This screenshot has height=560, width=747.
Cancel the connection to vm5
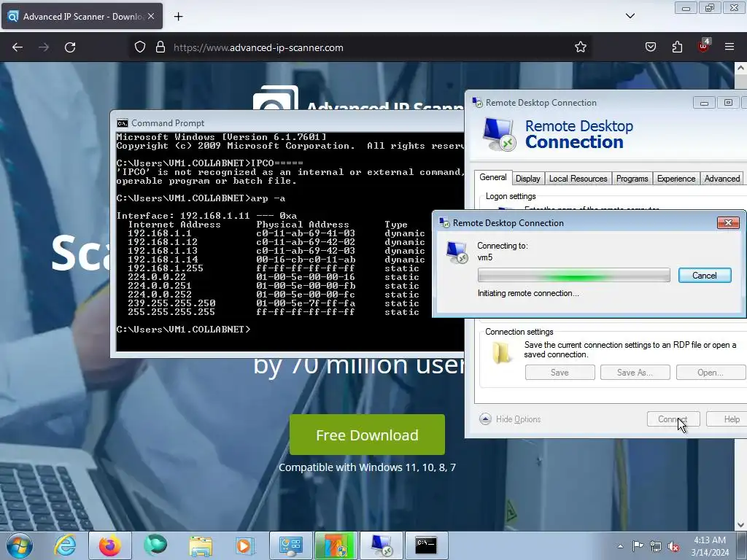coord(705,275)
